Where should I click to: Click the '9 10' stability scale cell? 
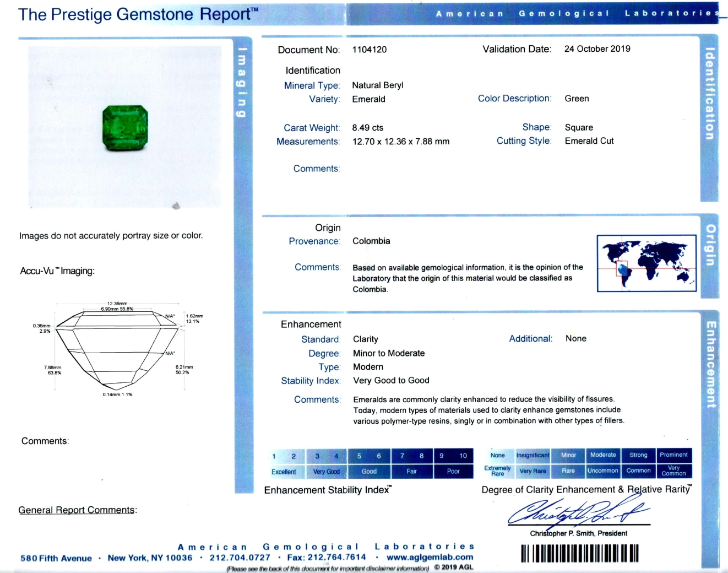(x=453, y=456)
